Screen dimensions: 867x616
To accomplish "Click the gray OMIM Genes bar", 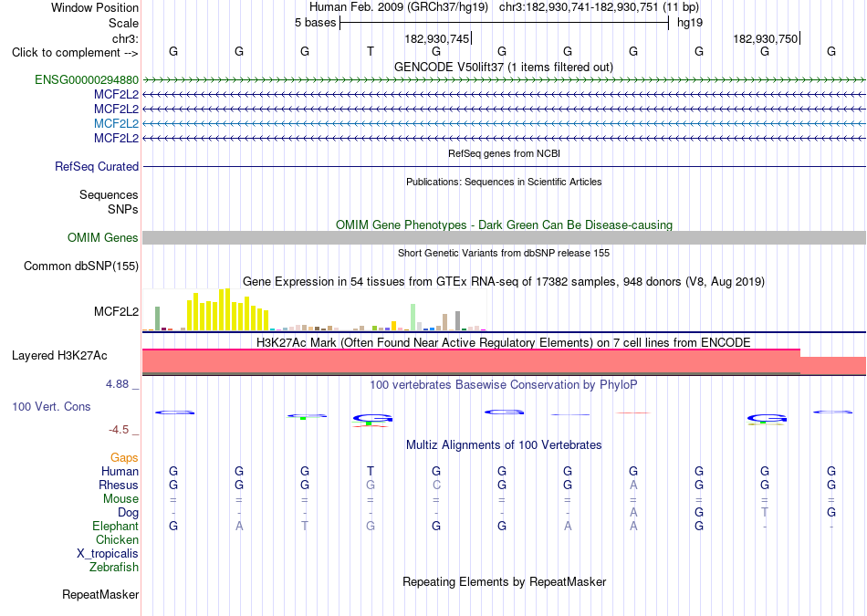I will [x=504, y=238].
